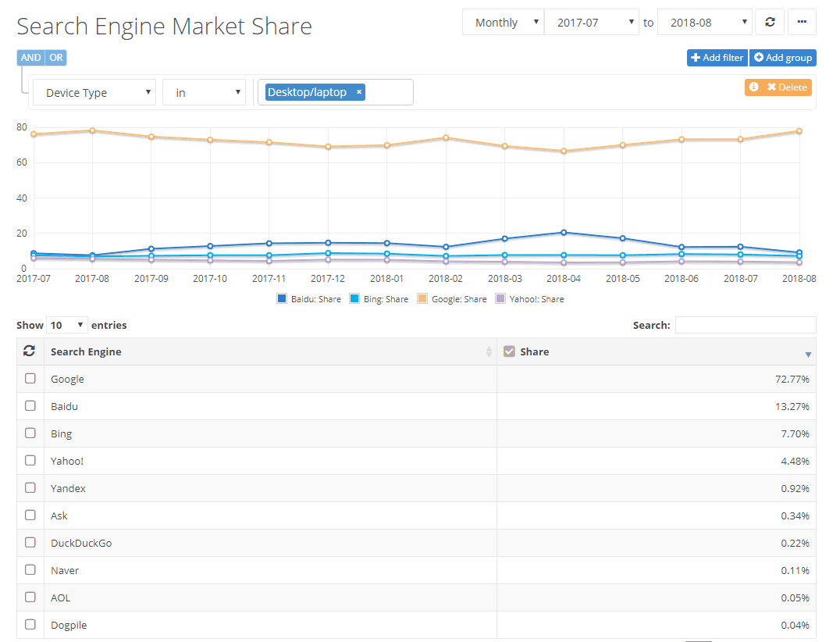Click the Baidu share value 13.27%
The height and width of the screenshot is (642, 840).
(x=792, y=406)
